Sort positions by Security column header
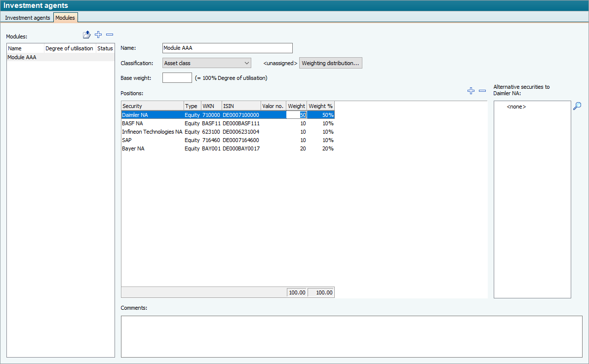589x364 pixels. pos(152,106)
